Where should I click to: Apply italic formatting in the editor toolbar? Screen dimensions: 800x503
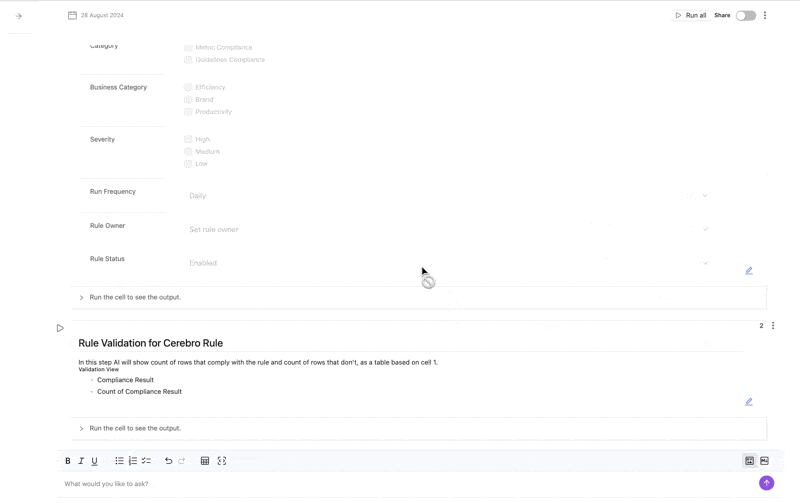(x=81, y=461)
